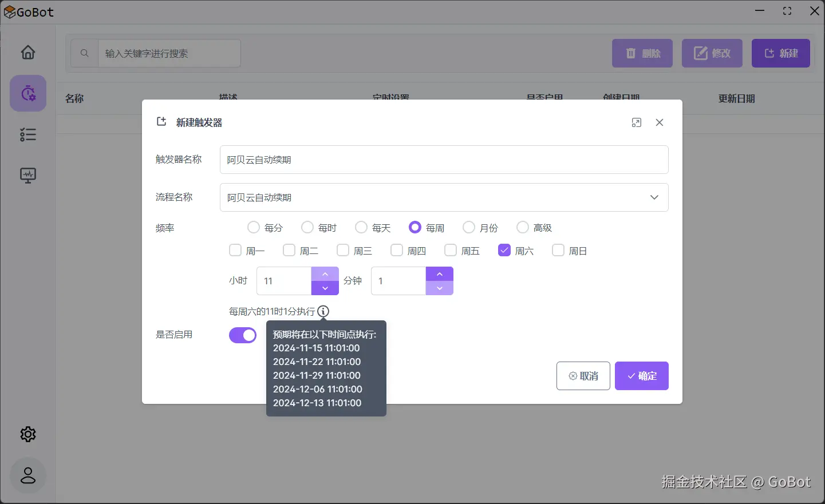Open the Home page in the sidebar

click(27, 51)
